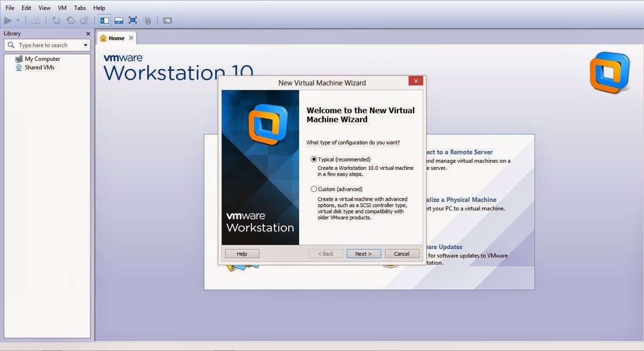The width and height of the screenshot is (644, 351).
Task: Click the wizard Help button
Action: pyautogui.click(x=242, y=254)
